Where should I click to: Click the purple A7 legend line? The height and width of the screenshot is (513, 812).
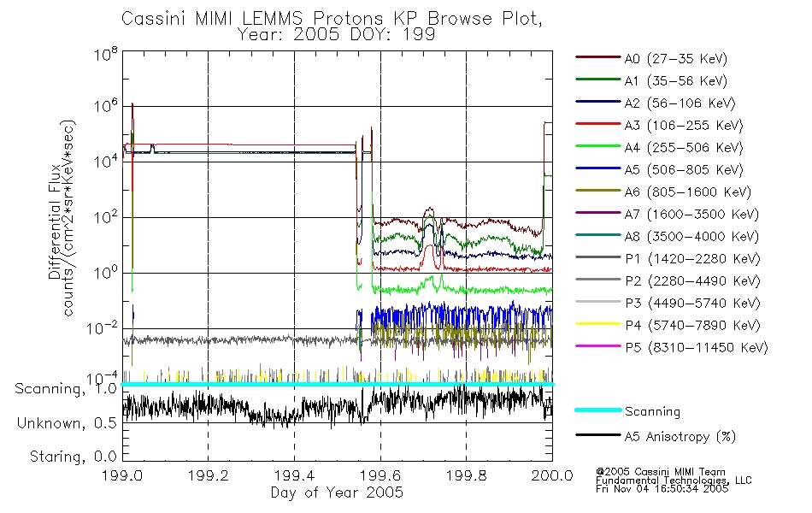pyautogui.click(x=597, y=212)
